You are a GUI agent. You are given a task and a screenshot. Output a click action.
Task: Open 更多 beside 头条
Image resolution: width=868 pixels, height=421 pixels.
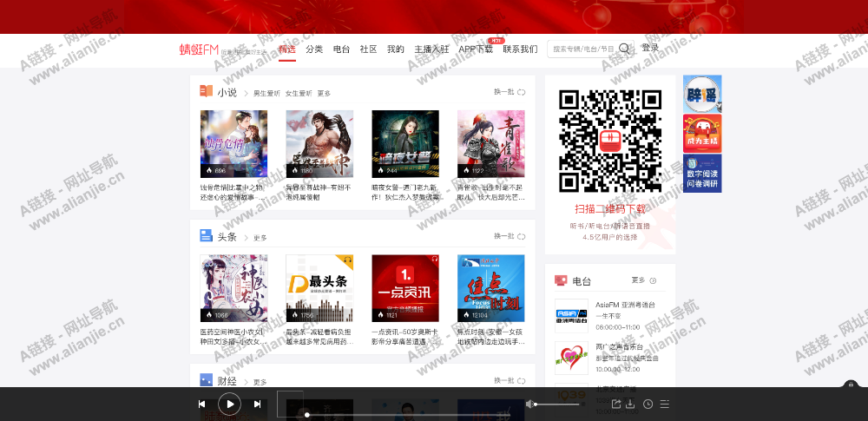(260, 238)
